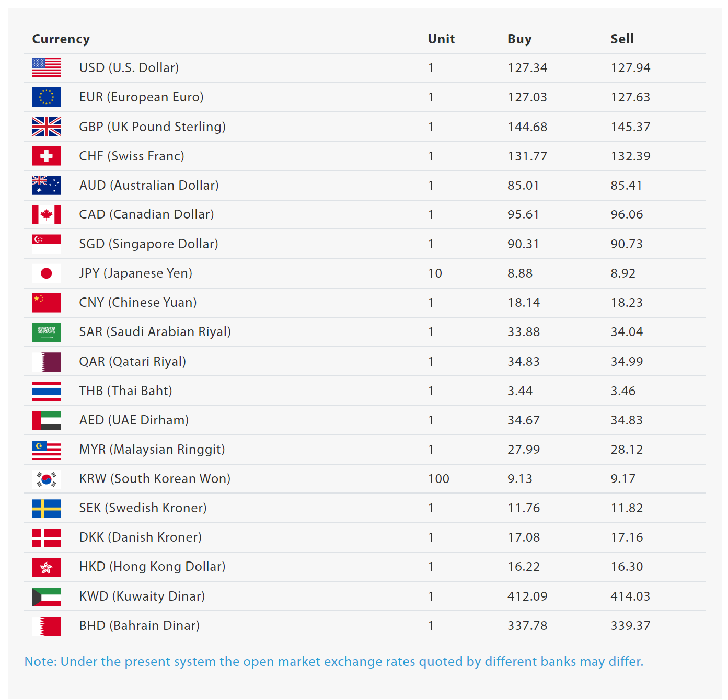728x700 pixels.
Task: Select the Hong Kong flag icon
Action: (47, 567)
